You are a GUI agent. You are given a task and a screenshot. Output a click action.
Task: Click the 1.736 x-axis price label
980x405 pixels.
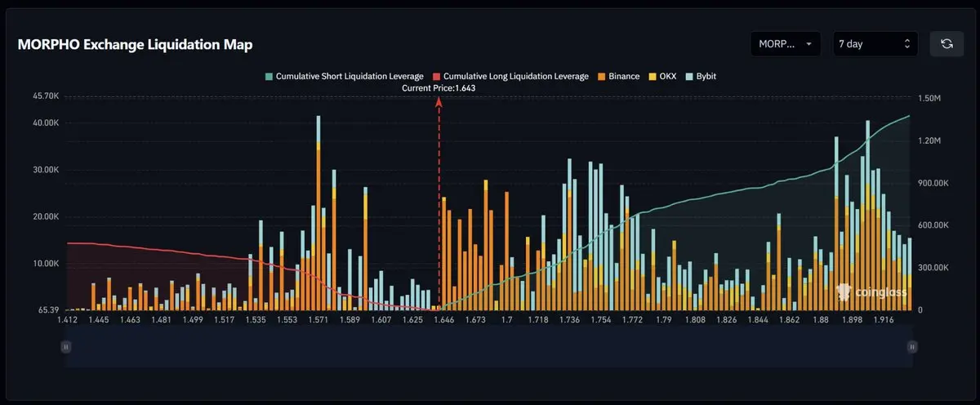click(569, 321)
